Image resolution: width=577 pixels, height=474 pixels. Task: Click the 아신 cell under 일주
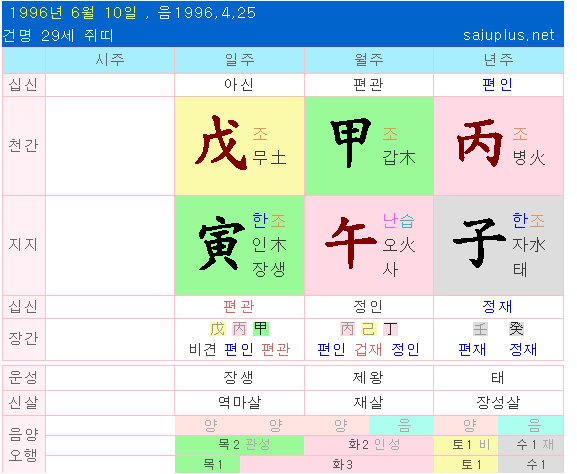(239, 85)
